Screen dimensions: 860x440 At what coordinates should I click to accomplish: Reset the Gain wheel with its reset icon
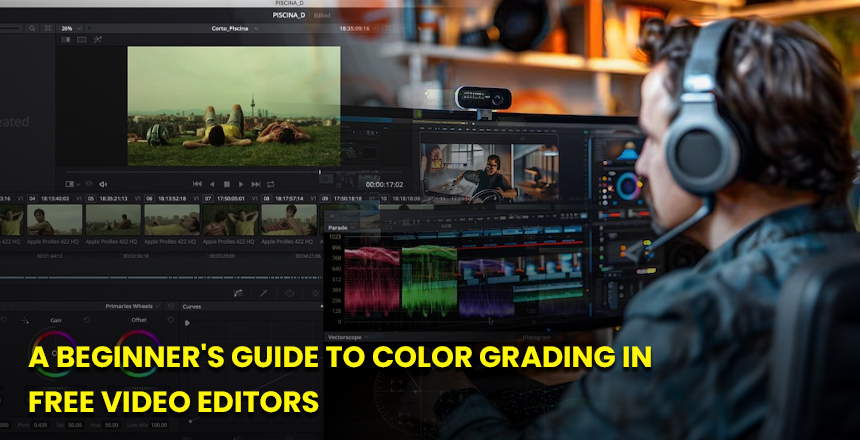tap(87, 319)
